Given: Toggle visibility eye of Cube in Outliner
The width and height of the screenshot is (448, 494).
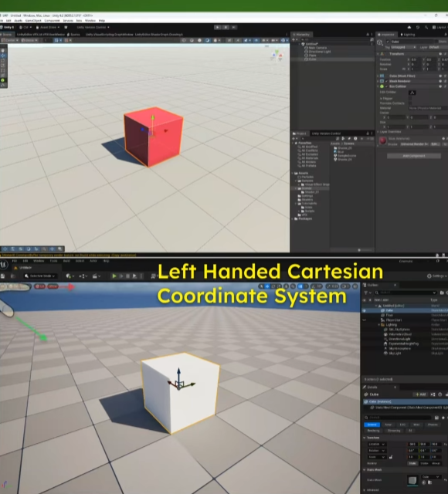Looking at the screenshot, I should [364, 310].
